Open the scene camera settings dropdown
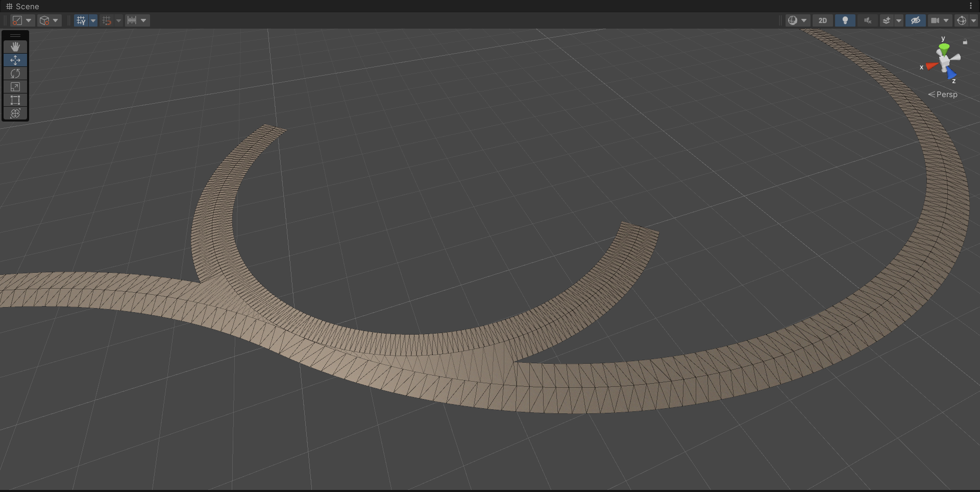This screenshot has height=492, width=980. click(x=940, y=20)
